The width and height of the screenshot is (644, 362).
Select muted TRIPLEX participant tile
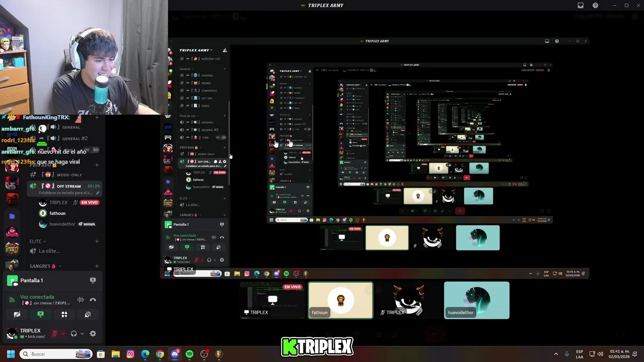coord(409,300)
